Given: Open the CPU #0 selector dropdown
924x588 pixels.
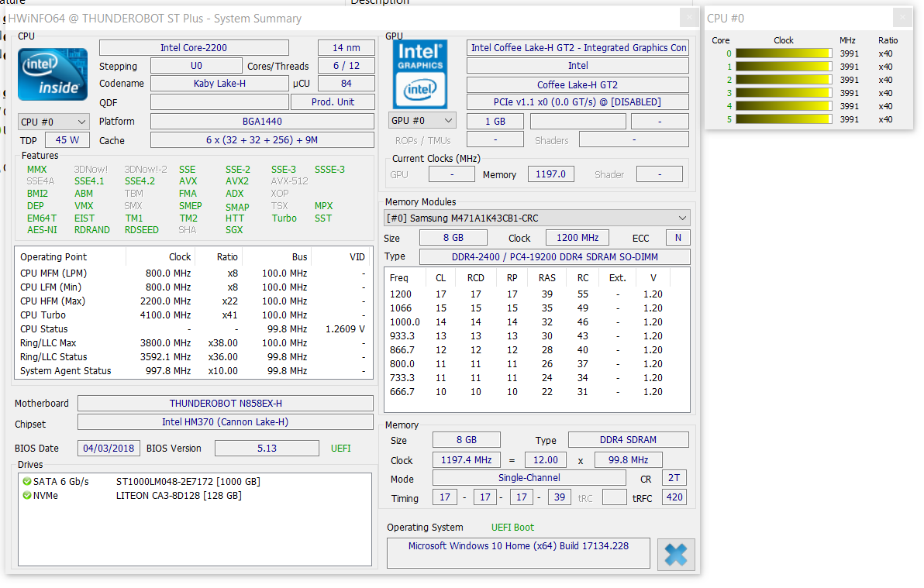Looking at the screenshot, I should point(53,122).
